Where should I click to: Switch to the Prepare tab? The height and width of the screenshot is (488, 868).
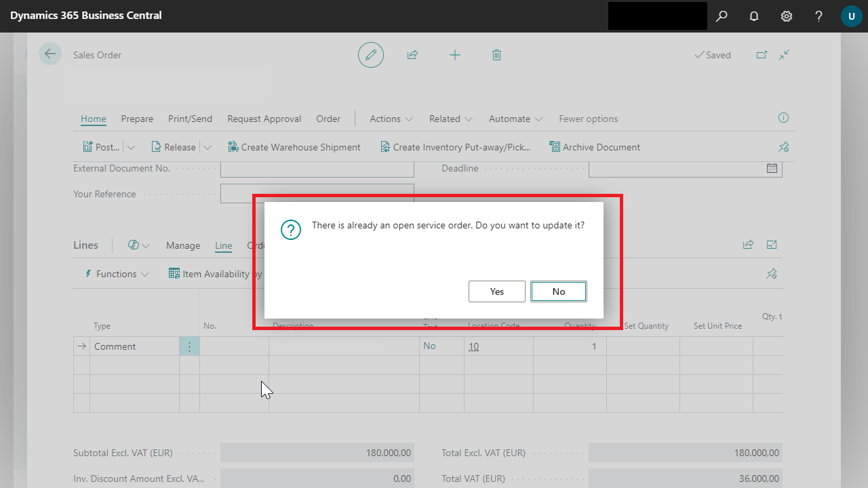click(x=137, y=119)
